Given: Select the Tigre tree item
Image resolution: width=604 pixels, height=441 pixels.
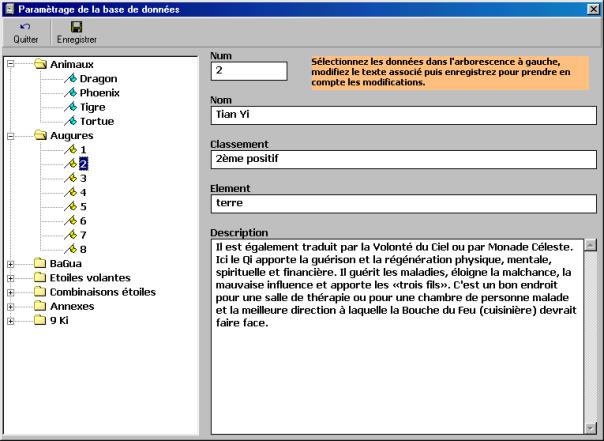Looking at the screenshot, I should [x=92, y=107].
